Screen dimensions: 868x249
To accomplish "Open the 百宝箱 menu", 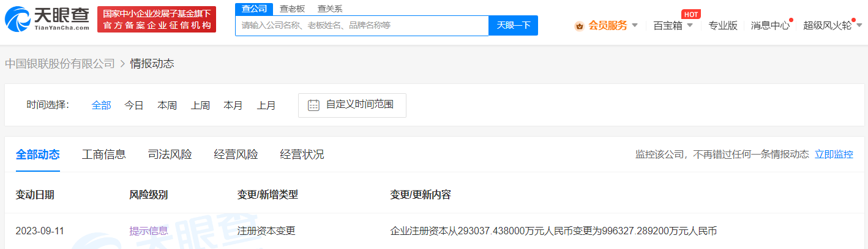I will pos(668,26).
